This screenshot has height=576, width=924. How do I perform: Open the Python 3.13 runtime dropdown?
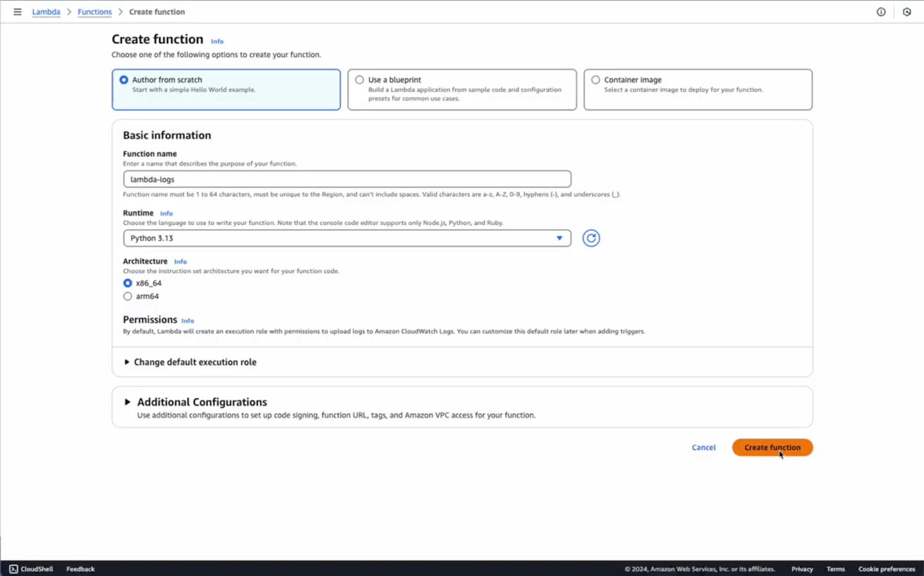[x=346, y=238]
